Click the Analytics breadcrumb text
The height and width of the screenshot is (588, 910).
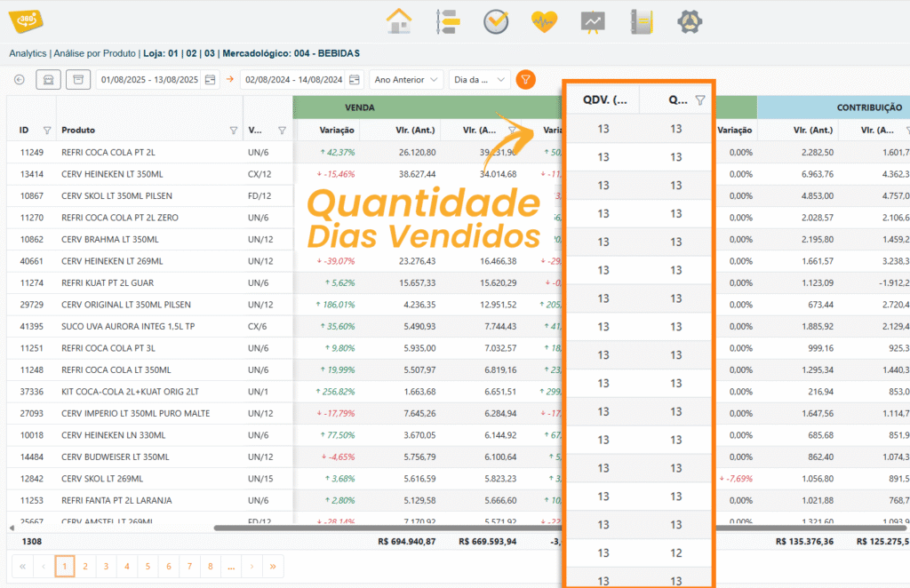[x=28, y=53]
